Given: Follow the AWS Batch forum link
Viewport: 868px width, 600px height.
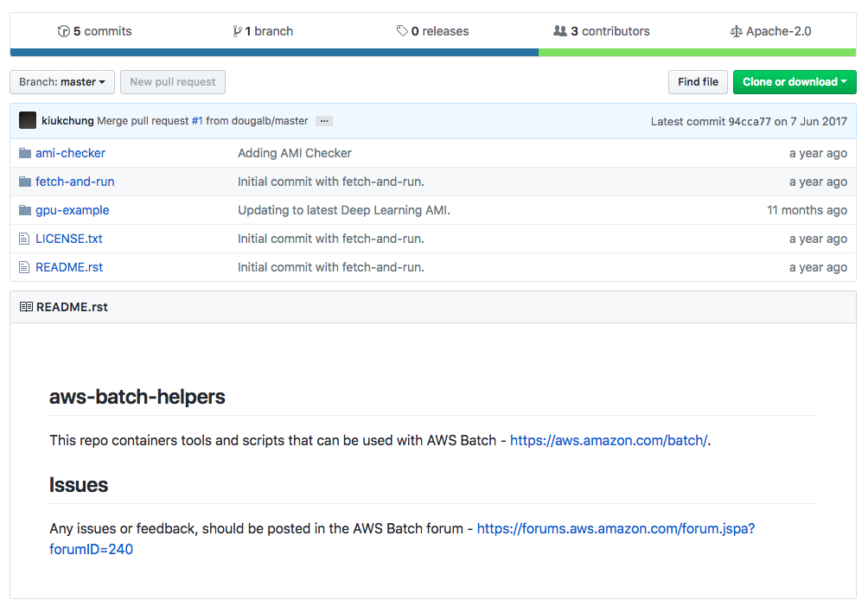Looking at the screenshot, I should coord(616,528).
